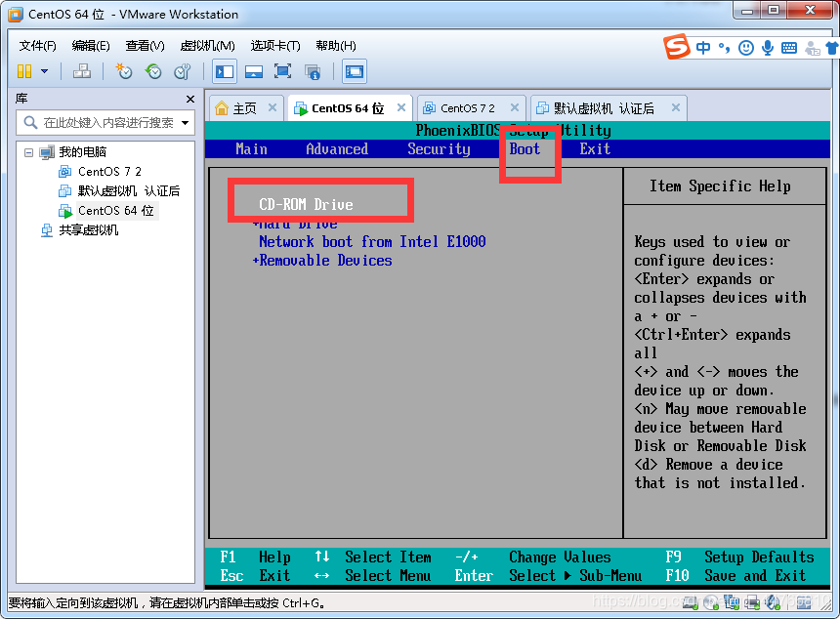
Task: Click the sound card status icon
Action: tap(772, 602)
